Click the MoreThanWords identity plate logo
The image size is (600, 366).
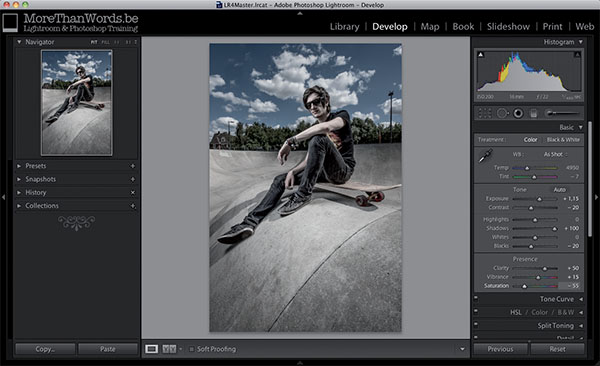(70, 23)
